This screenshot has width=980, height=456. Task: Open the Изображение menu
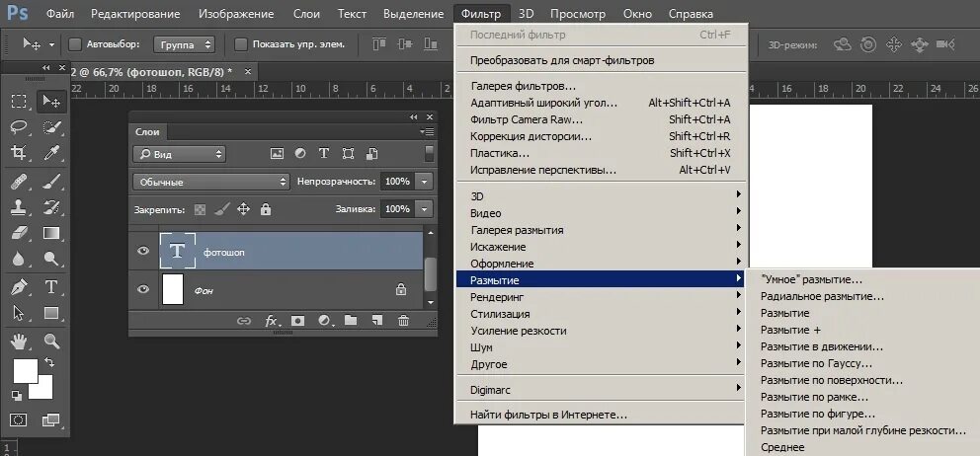pyautogui.click(x=236, y=14)
